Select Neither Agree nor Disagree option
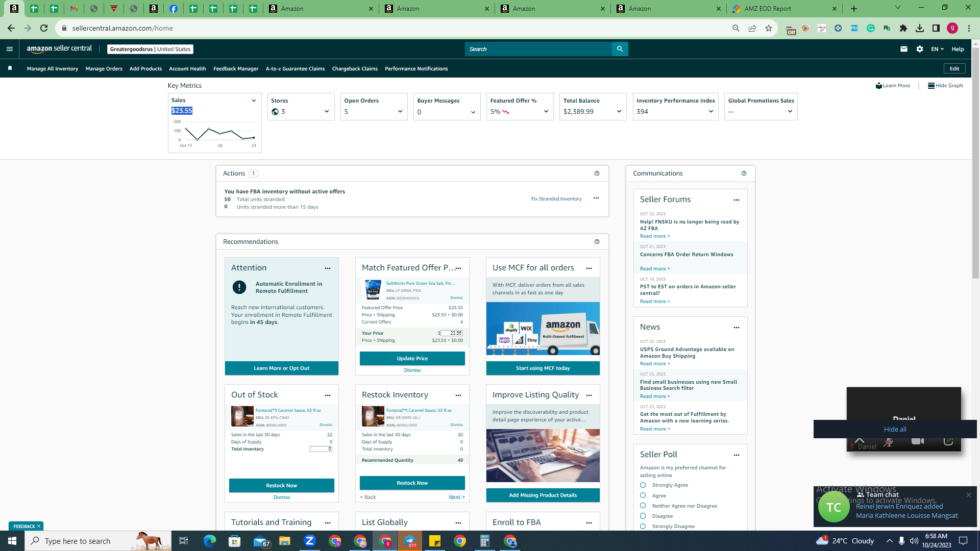Screen dimensions: 980x551 point(643,506)
